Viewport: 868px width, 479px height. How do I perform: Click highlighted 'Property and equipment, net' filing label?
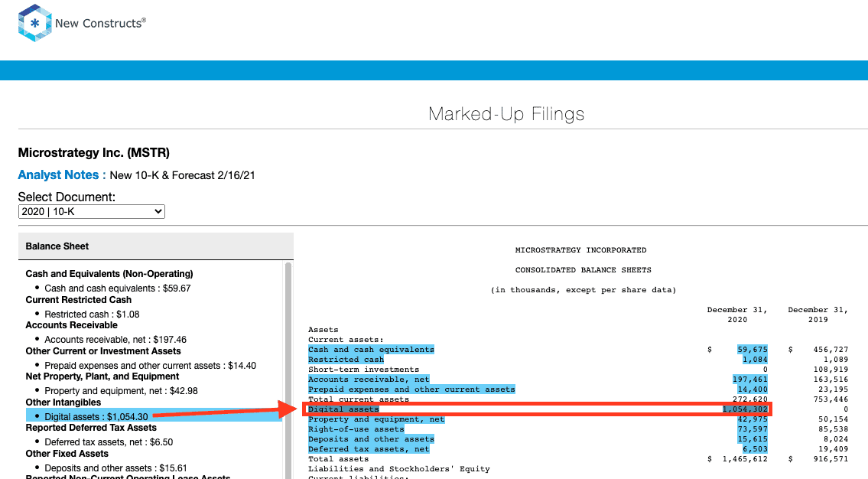[376, 419]
